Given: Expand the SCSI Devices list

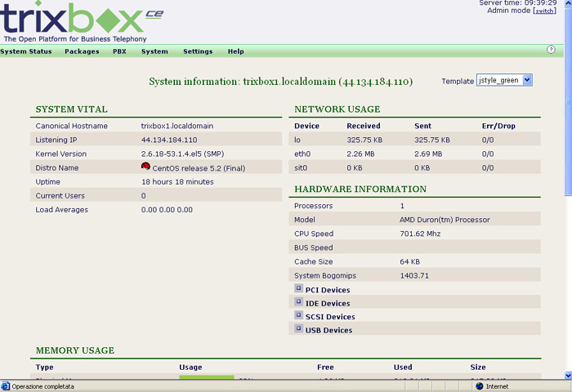Looking at the screenshot, I should [298, 315].
